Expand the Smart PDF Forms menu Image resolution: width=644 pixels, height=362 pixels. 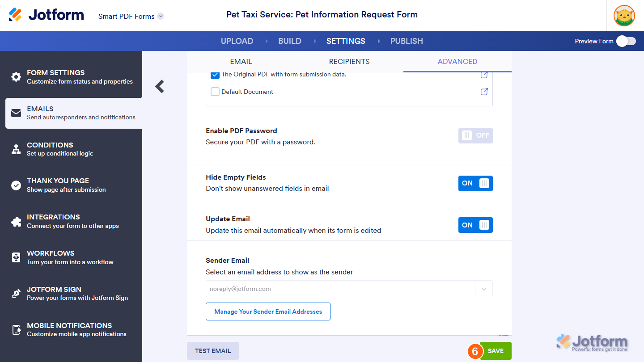point(160,16)
